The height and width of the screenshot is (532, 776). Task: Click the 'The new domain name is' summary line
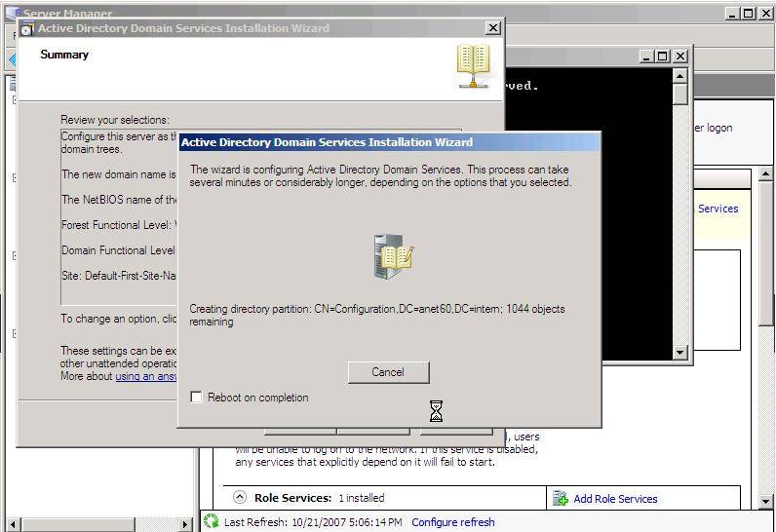coord(119,174)
